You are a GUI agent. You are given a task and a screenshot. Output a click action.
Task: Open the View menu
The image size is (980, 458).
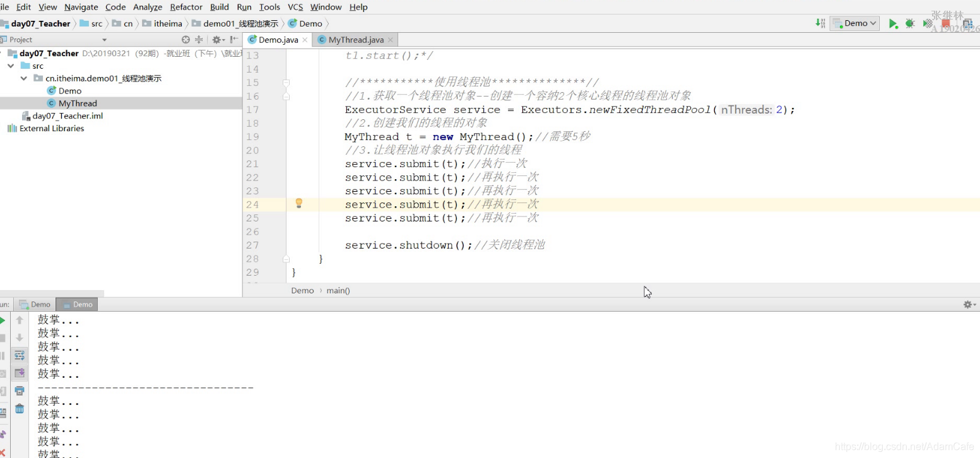tap(48, 7)
